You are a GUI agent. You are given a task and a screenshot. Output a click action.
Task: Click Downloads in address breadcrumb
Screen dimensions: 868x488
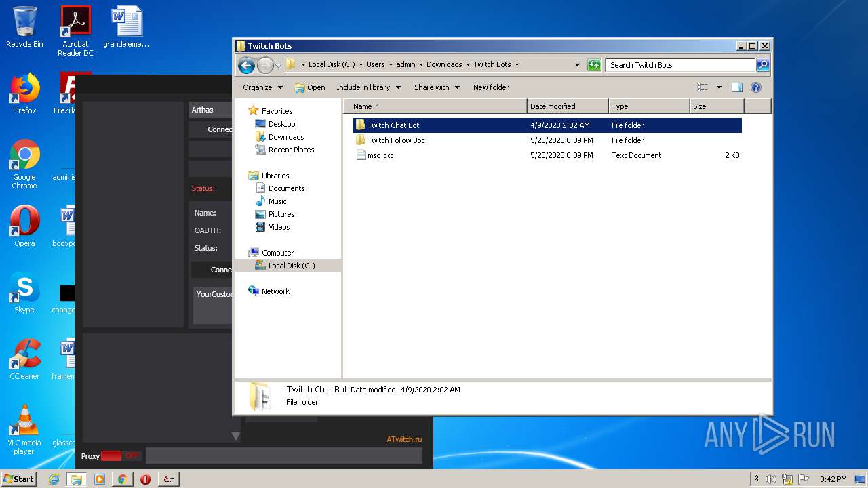(x=444, y=65)
